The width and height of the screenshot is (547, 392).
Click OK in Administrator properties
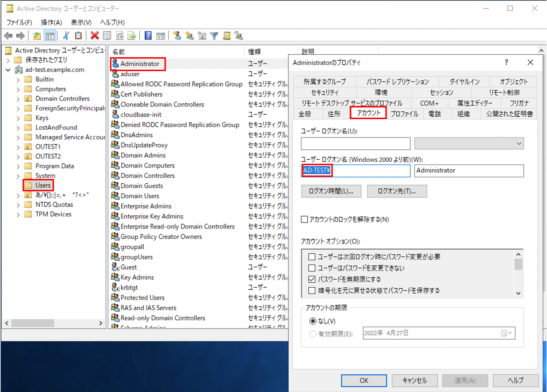364,380
